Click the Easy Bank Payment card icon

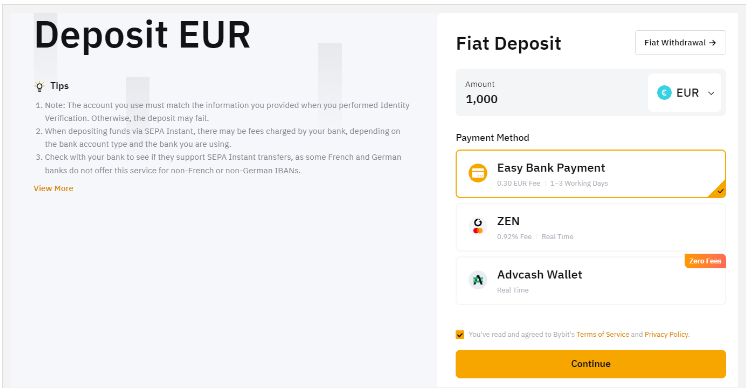[x=478, y=173]
